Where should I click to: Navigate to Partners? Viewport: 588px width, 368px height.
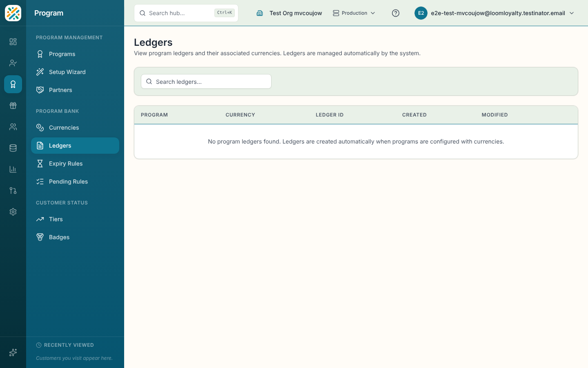coord(75,90)
